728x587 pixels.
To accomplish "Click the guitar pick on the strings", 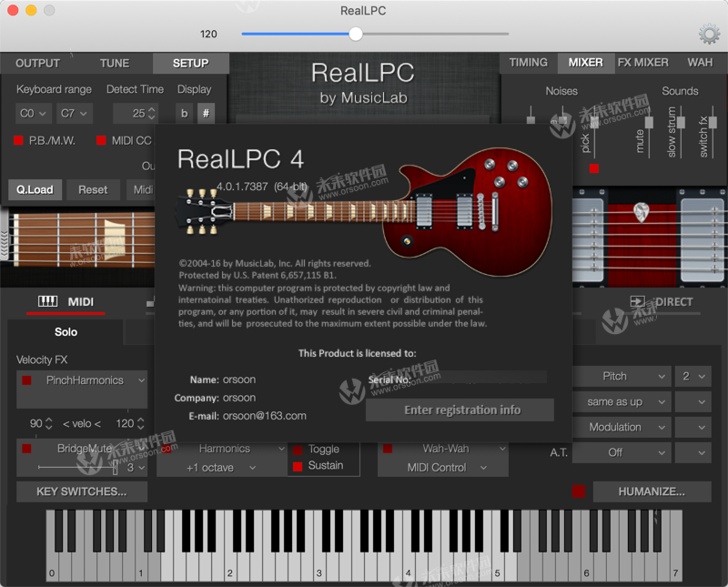I will point(642,212).
